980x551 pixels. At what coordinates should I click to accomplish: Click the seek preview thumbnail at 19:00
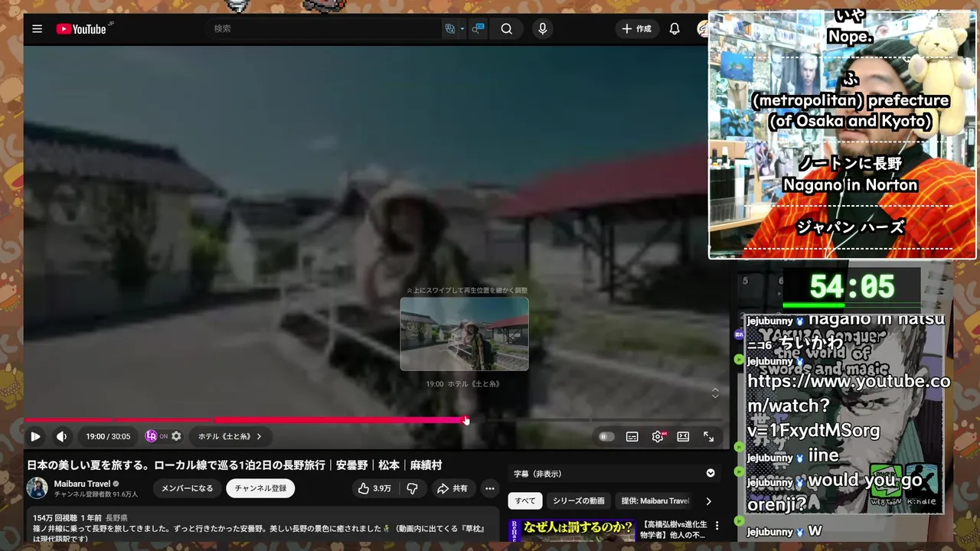(x=464, y=334)
